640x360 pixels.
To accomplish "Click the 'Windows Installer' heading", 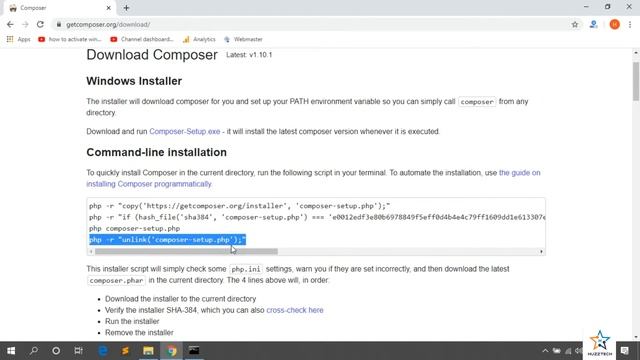I will 134,81.
